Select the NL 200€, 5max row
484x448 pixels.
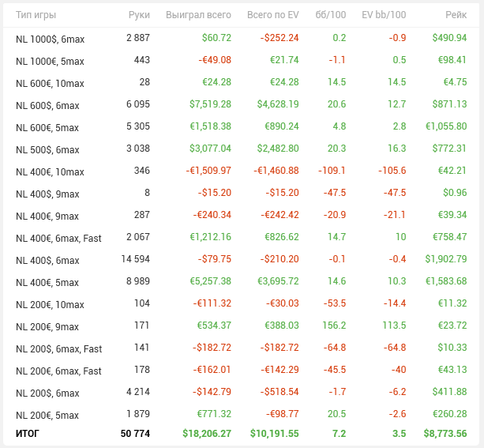(242, 415)
